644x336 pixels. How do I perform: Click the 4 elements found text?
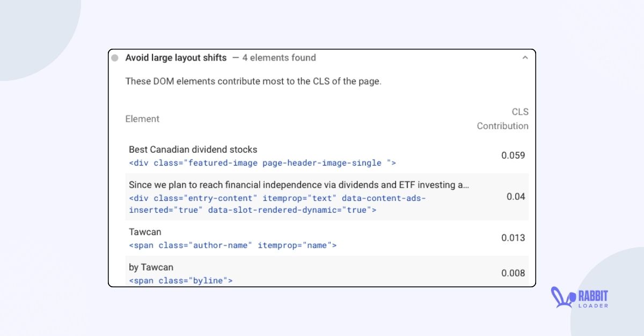click(x=280, y=57)
